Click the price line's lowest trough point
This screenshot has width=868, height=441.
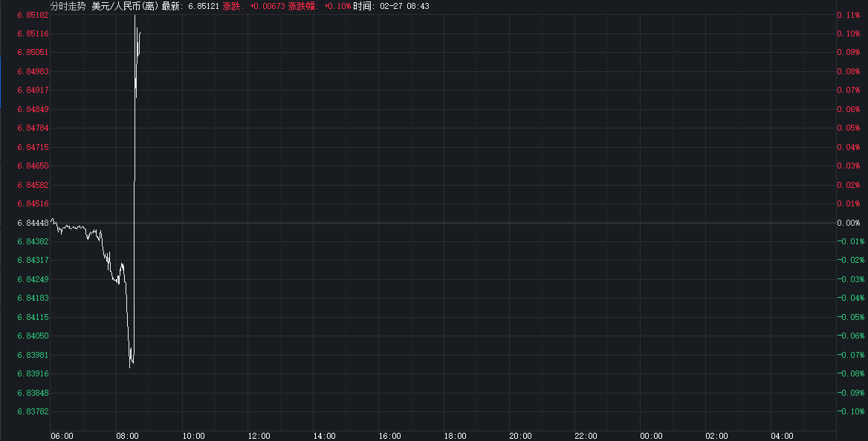tap(130, 367)
